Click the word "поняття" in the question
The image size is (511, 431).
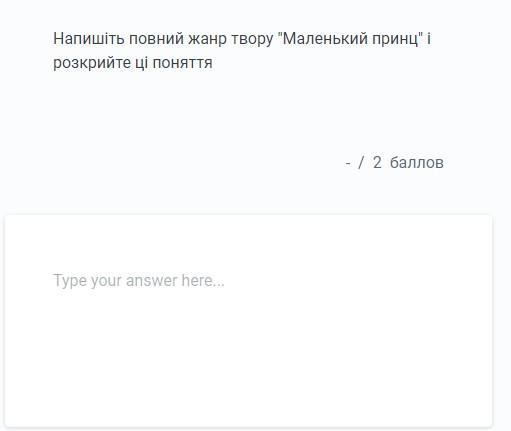click(x=182, y=63)
